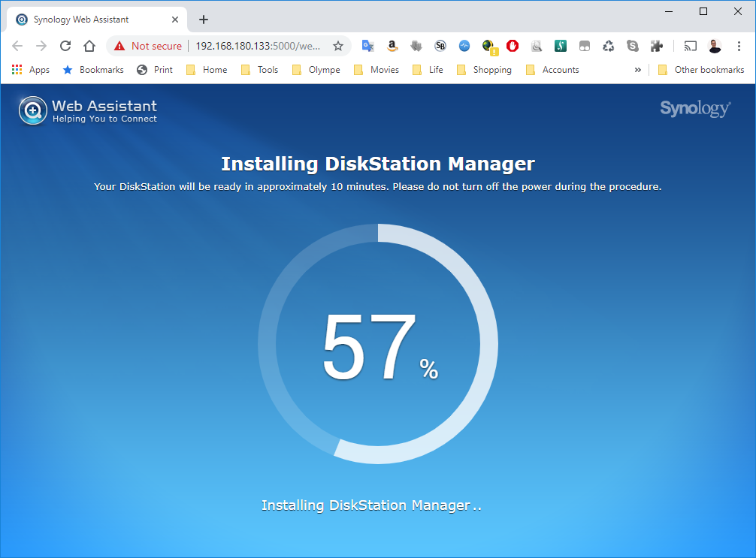Image resolution: width=756 pixels, height=558 pixels.
Task: Open Other bookmarks folder
Action: click(702, 70)
